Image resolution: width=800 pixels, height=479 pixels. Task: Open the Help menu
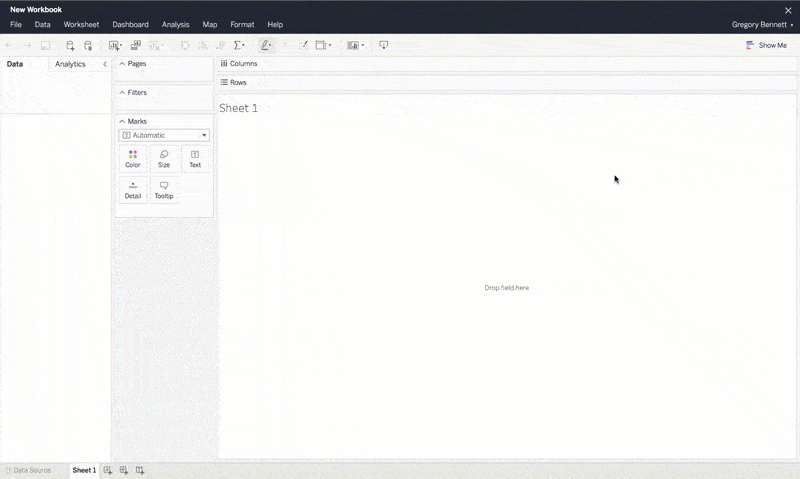(x=275, y=24)
